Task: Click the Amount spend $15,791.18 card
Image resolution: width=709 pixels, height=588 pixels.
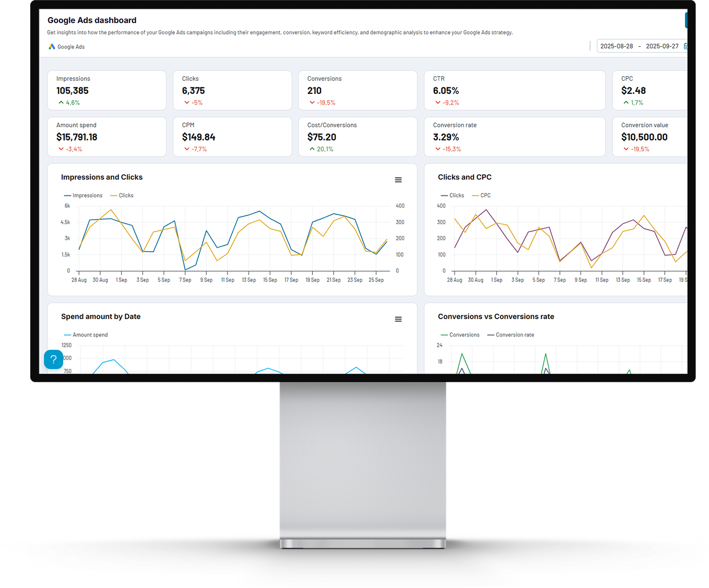Action: point(106,136)
